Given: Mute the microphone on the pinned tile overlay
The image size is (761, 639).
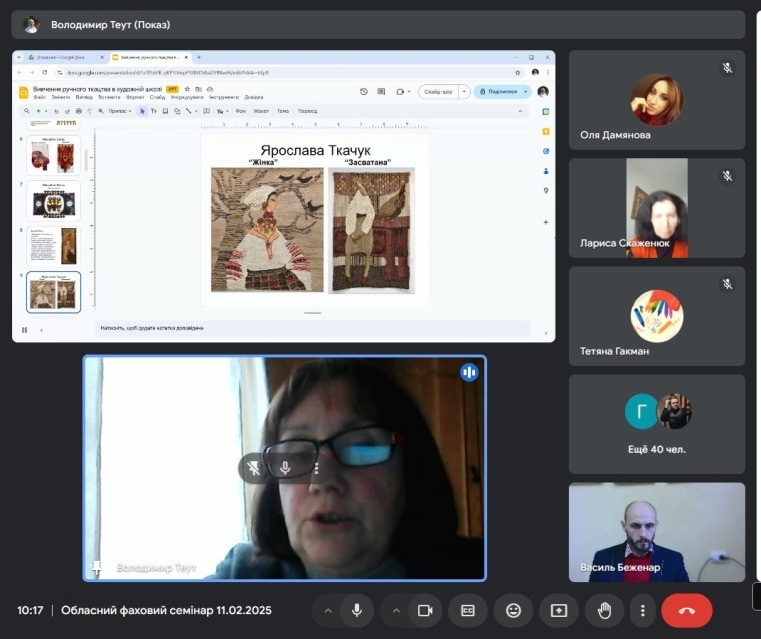Looking at the screenshot, I should [x=285, y=468].
